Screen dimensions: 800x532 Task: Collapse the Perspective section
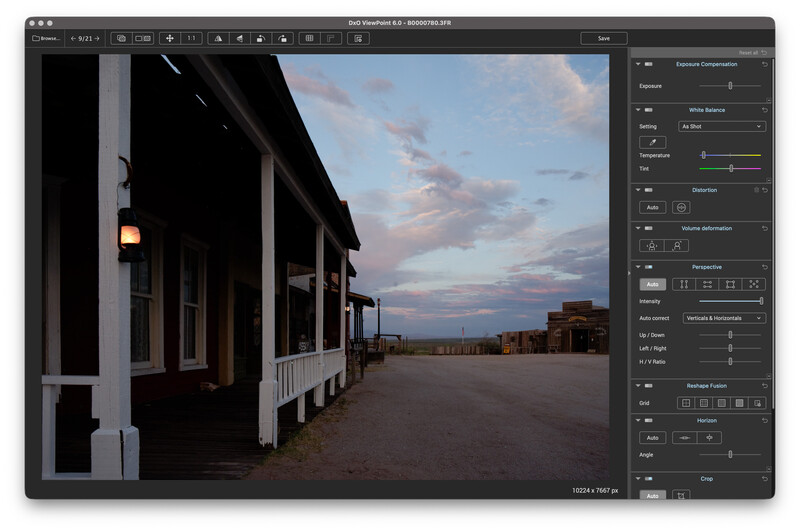pos(638,267)
